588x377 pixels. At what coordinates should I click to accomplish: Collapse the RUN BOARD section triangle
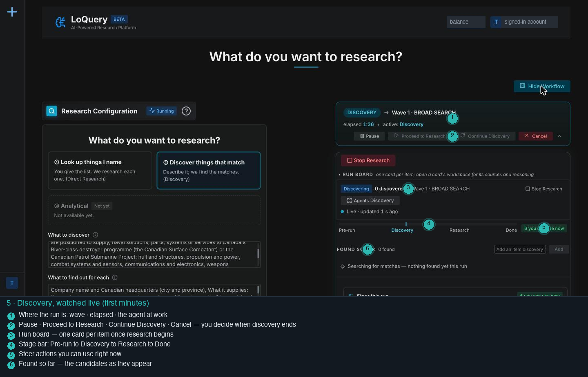[x=340, y=175]
